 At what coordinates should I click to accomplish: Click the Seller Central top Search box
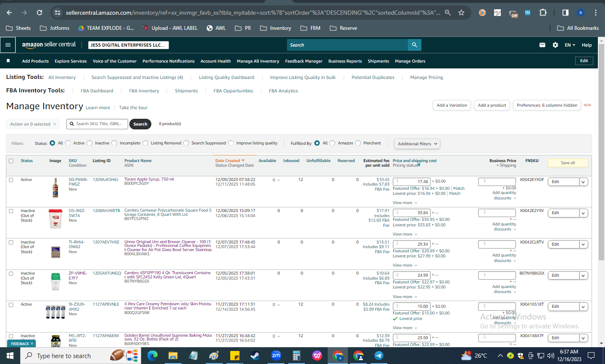tap(347, 45)
